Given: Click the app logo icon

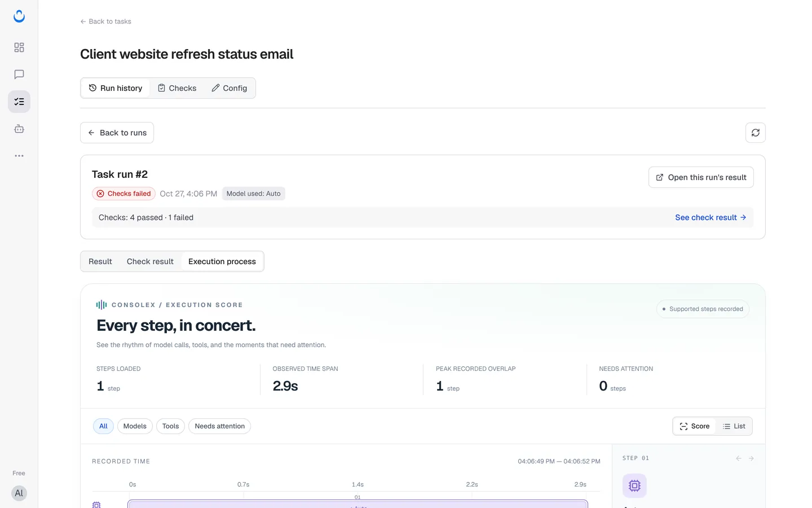Looking at the screenshot, I should pos(19,16).
